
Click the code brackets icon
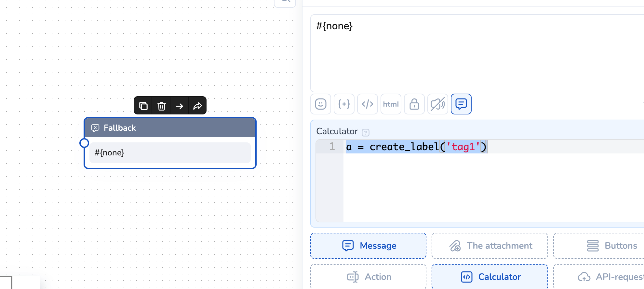[x=368, y=104]
